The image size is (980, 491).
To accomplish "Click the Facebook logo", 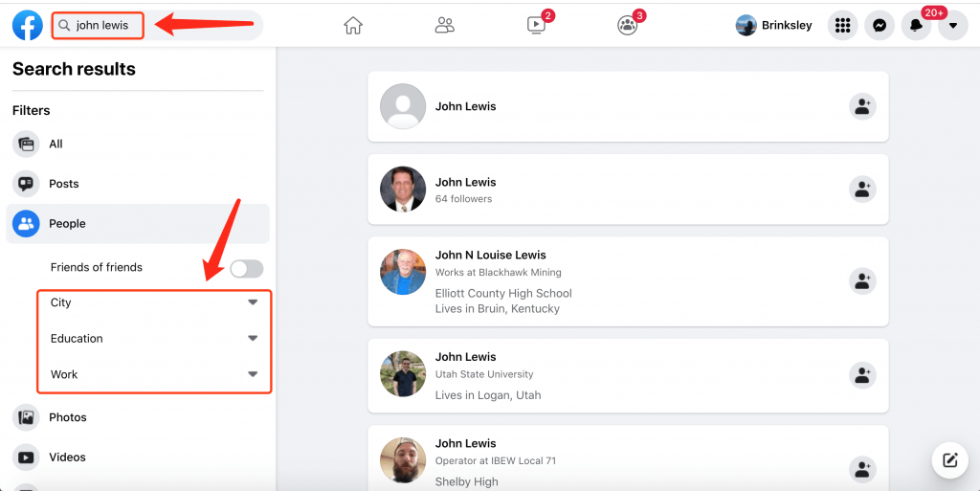I will pyautogui.click(x=28, y=25).
